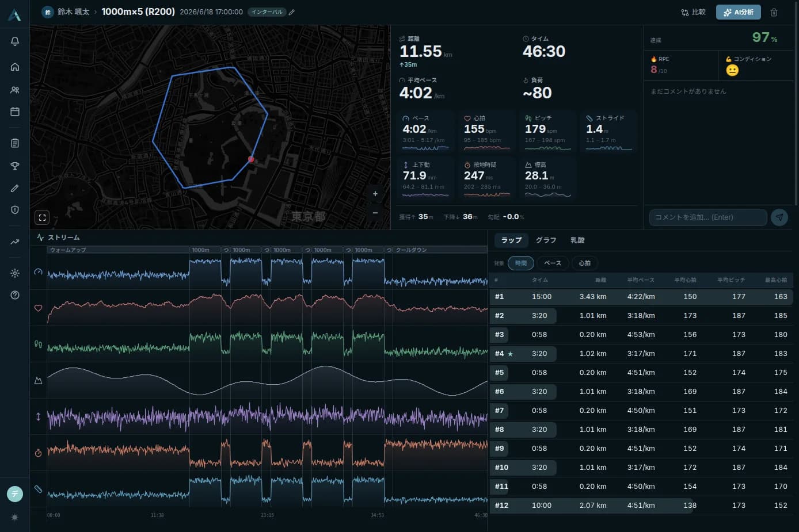Expand map to fullscreen

point(42,217)
